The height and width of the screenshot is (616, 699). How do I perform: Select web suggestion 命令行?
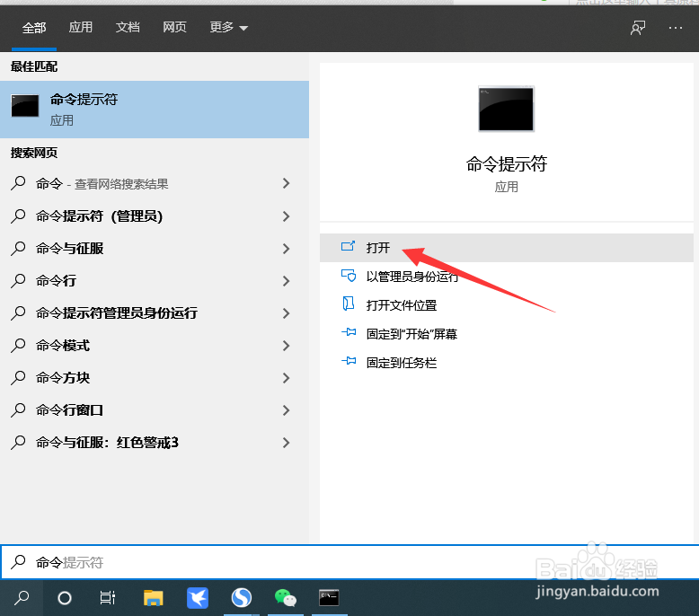155,281
